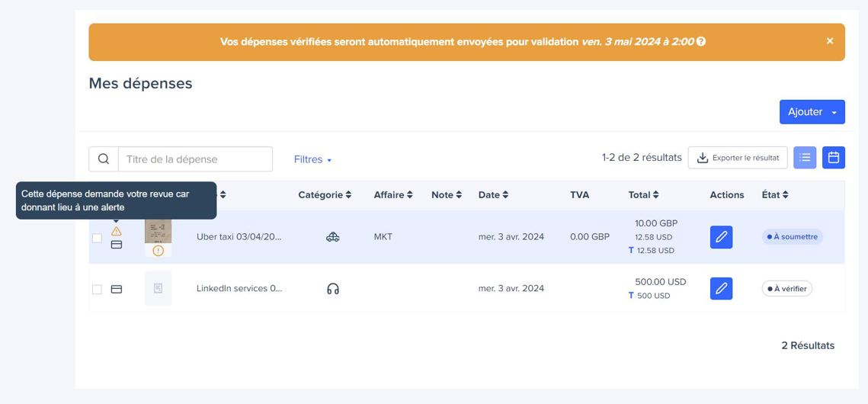
Task: Click the edit pencil for Uber taxi expense
Action: click(x=721, y=237)
